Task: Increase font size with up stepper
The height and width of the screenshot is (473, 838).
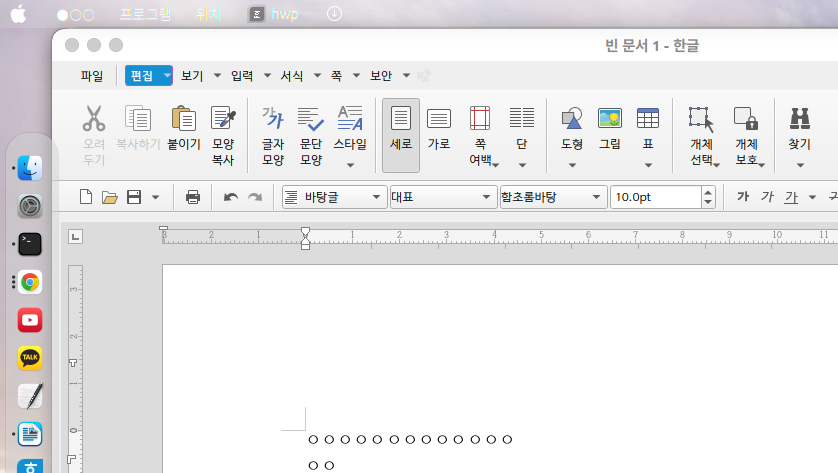Action: pos(708,192)
